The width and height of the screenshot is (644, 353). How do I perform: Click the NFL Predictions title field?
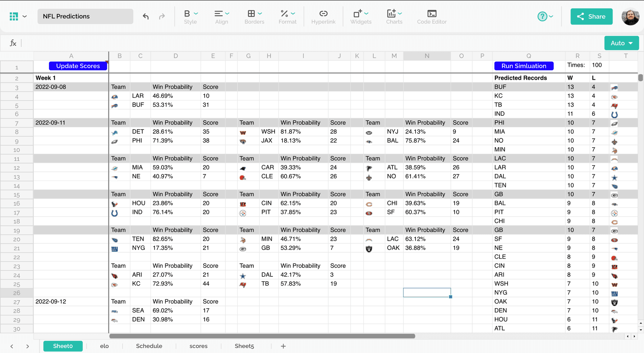(85, 16)
